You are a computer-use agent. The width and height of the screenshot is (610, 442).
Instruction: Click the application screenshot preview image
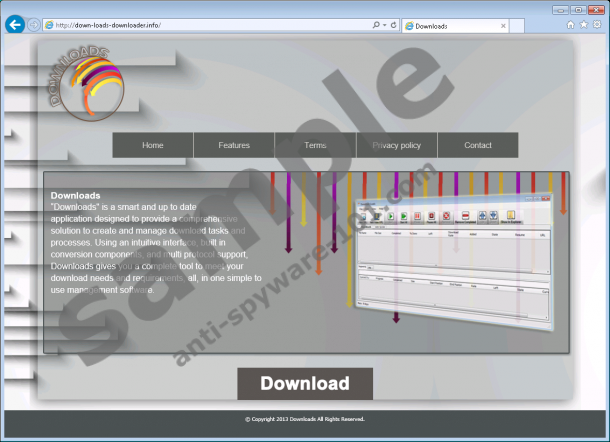(456, 262)
